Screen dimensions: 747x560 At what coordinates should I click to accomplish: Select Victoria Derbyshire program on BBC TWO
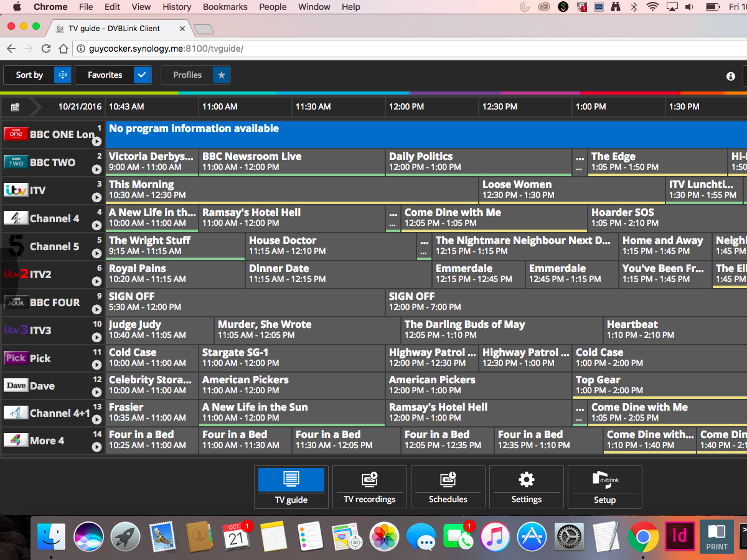(152, 162)
